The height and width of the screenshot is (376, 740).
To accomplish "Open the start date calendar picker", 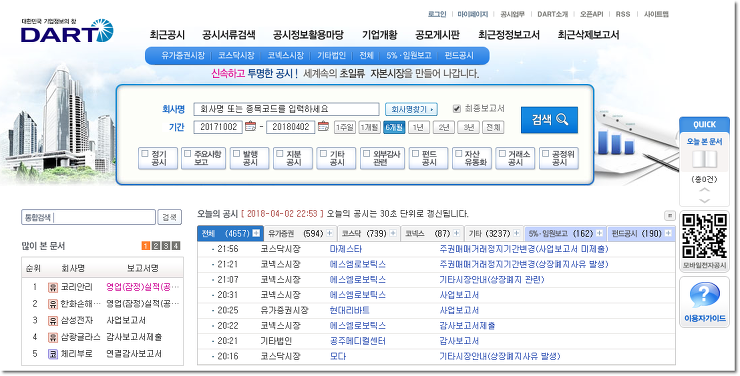I will click(x=250, y=126).
